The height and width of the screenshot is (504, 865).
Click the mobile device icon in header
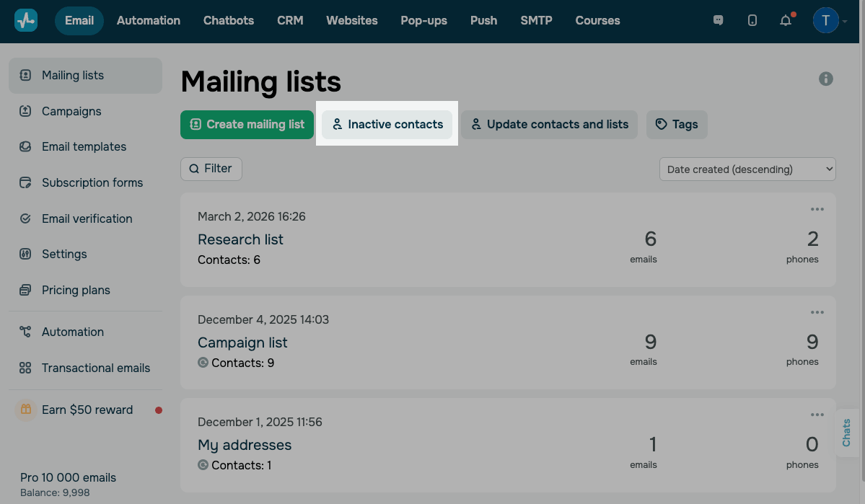pos(752,20)
